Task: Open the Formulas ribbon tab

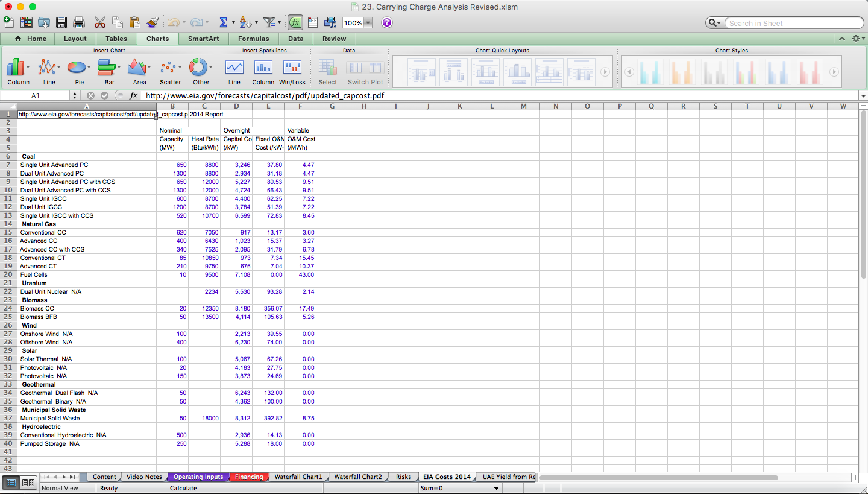Action: [x=254, y=39]
